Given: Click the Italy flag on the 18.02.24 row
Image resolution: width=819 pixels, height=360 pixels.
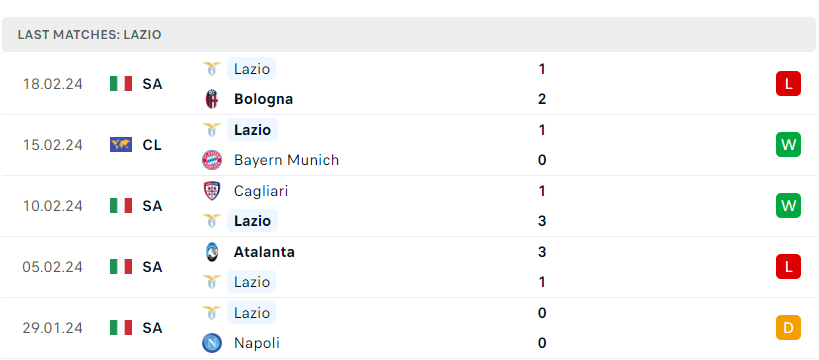Looking at the screenshot, I should pyautogui.click(x=121, y=84).
